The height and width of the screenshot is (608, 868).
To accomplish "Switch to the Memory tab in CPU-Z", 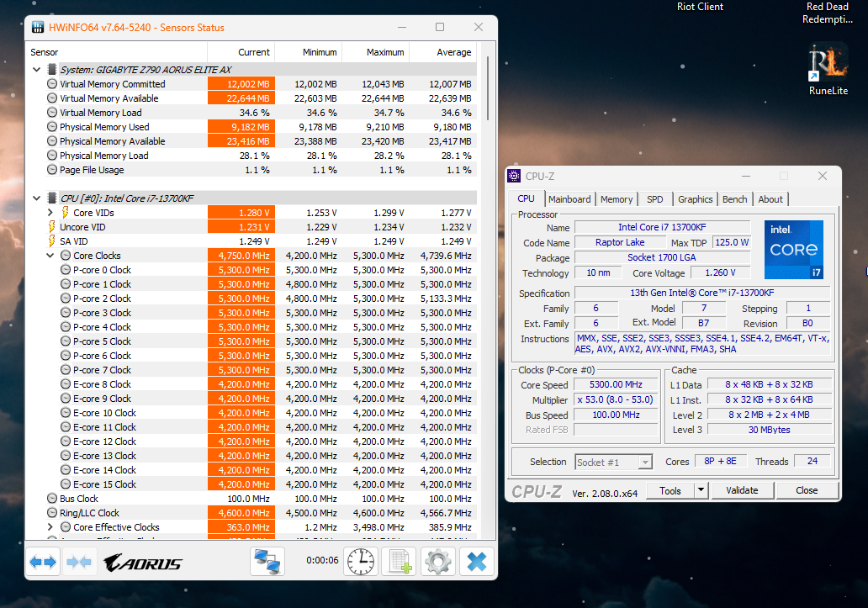I will [617, 199].
